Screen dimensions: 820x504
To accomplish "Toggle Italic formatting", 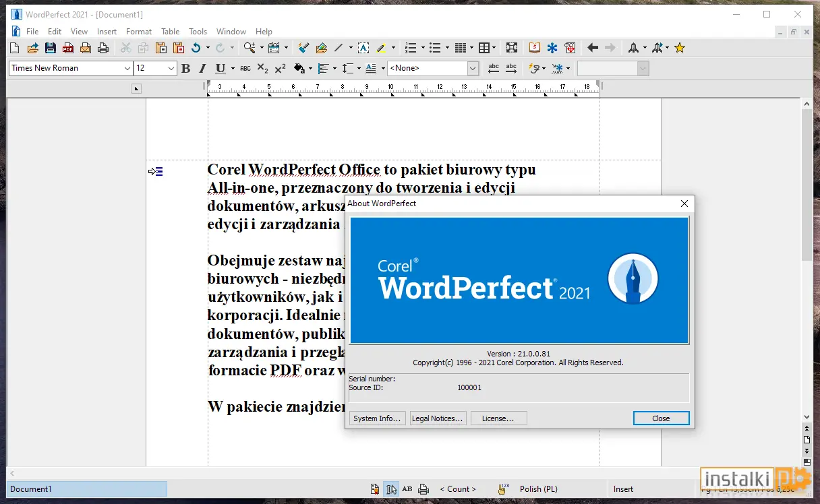I will 203,68.
